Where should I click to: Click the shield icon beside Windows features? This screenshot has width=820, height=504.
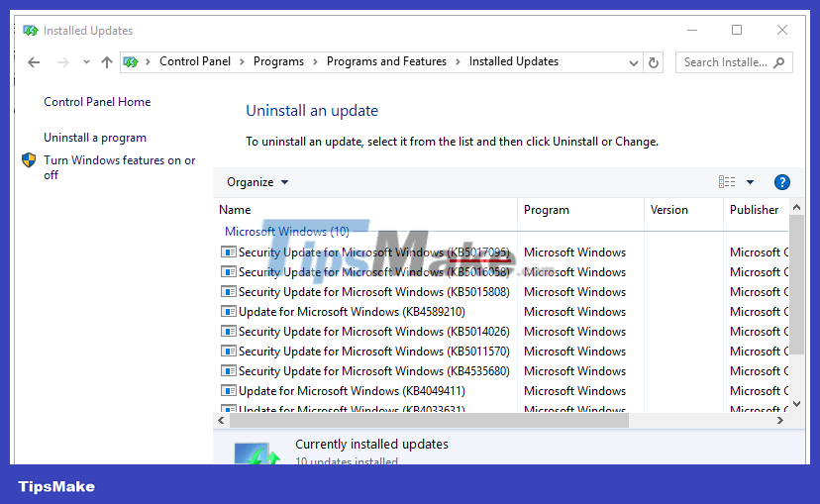point(29,160)
